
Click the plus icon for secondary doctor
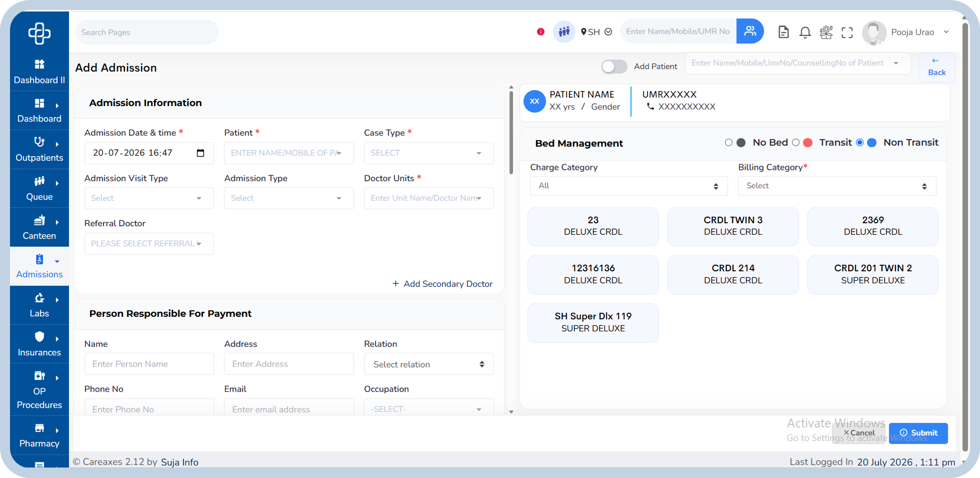pos(395,284)
